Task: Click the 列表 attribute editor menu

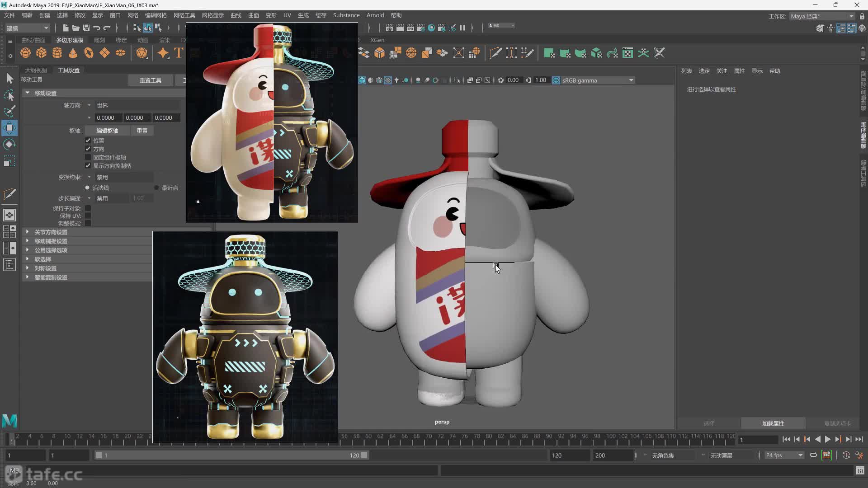Action: (687, 71)
